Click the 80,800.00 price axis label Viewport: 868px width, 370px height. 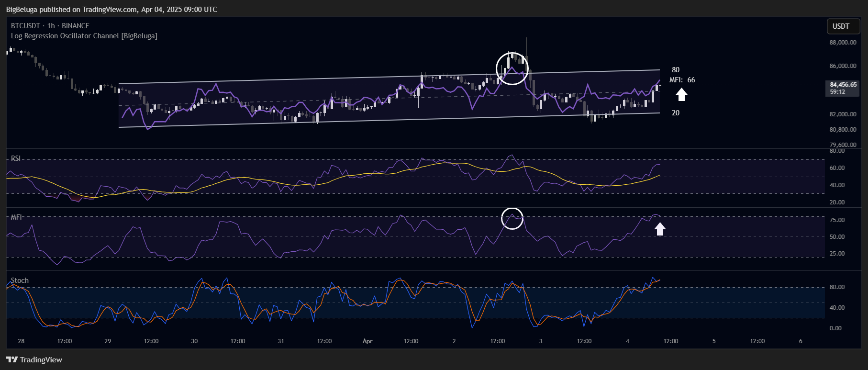click(843, 130)
